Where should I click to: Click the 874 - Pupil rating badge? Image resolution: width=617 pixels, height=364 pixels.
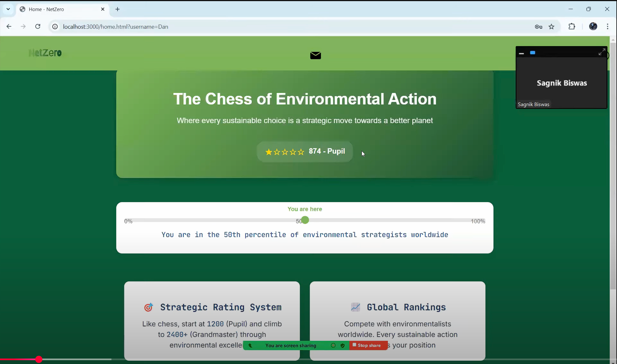click(x=305, y=151)
